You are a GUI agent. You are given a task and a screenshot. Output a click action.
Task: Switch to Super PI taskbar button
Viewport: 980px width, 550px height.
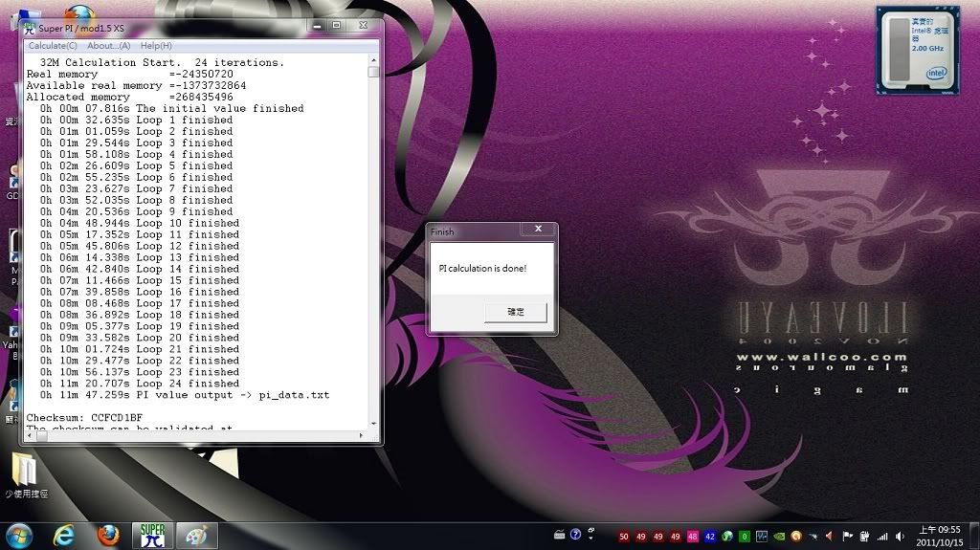pyautogui.click(x=152, y=535)
